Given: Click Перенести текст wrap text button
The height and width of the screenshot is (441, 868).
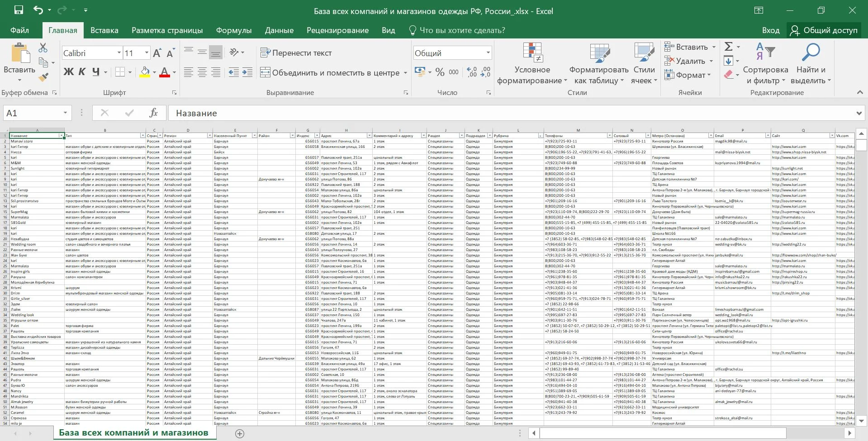Looking at the screenshot, I should click(x=296, y=53).
